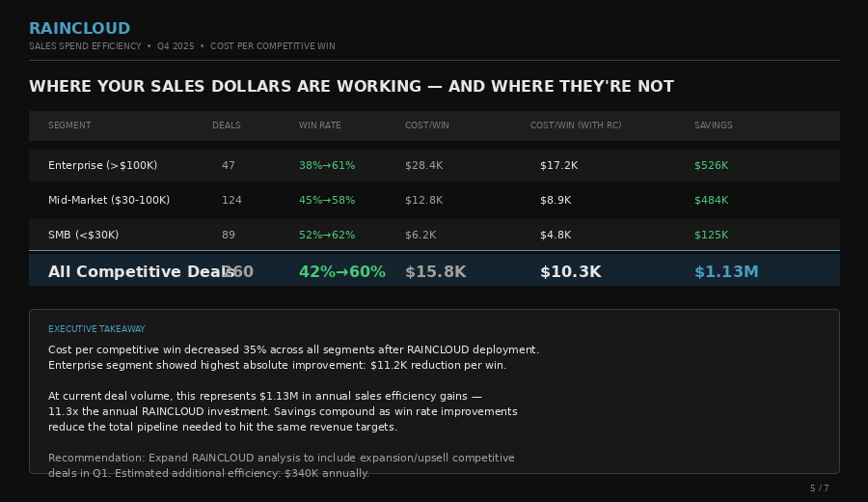The height and width of the screenshot is (502, 868).
Task: Click the line mentioning $340K annually
Action: click(208, 473)
